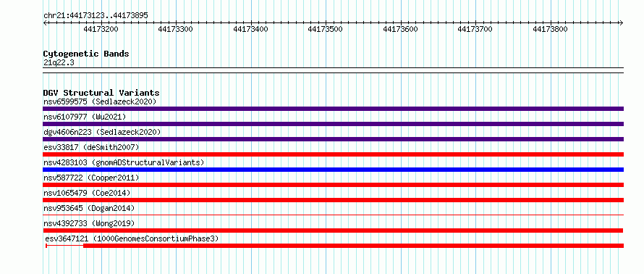
Task: Click the nsv6107977 (Wu2021) variant label
Action: tap(85, 117)
